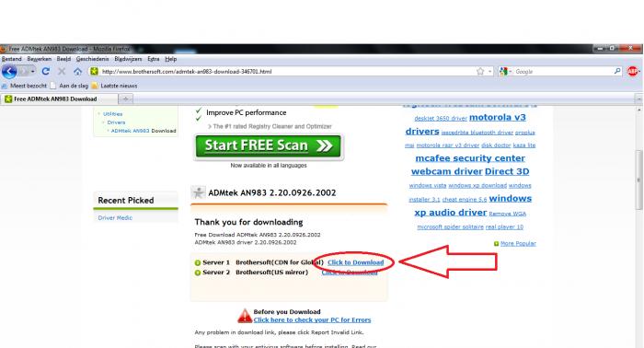The height and width of the screenshot is (348, 644).
Task: Click the ADMtek AN983 product icon
Action: (198, 192)
